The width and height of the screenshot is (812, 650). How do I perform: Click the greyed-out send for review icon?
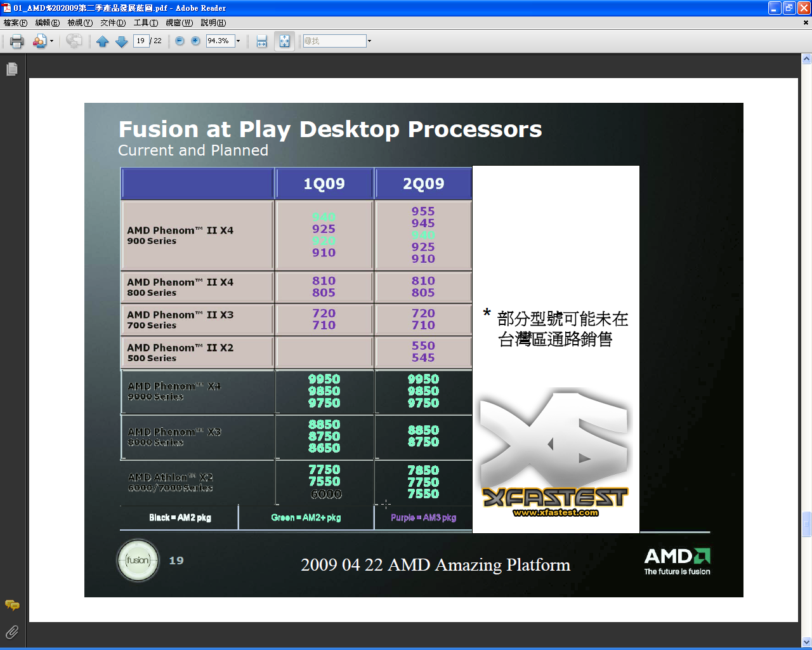pyautogui.click(x=74, y=41)
